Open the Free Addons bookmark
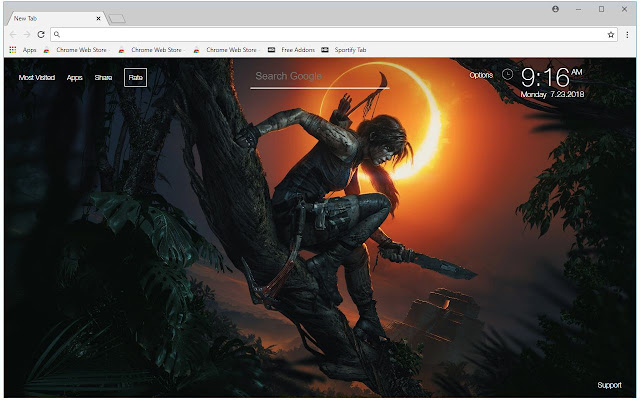The height and width of the screenshot is (400, 640). 291,50
